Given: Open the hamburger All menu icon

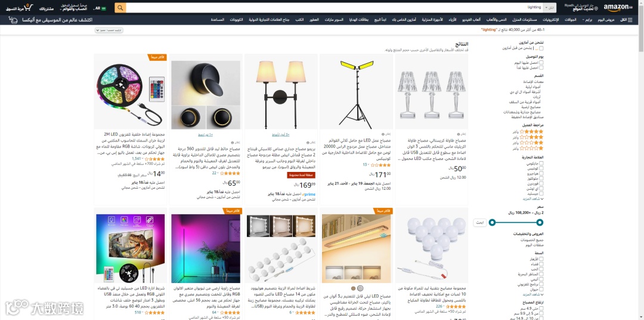Looking at the screenshot, I should 630,20.
